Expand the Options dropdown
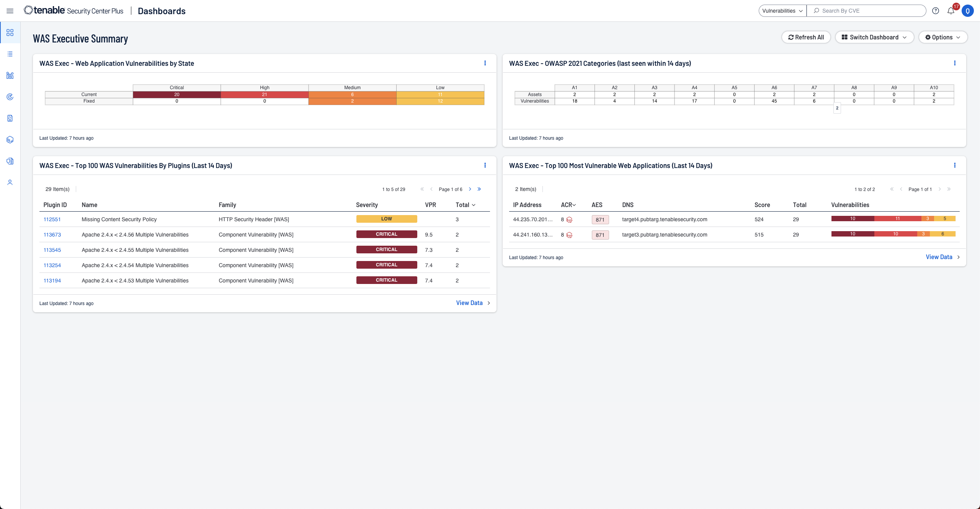The image size is (980, 509). [942, 37]
